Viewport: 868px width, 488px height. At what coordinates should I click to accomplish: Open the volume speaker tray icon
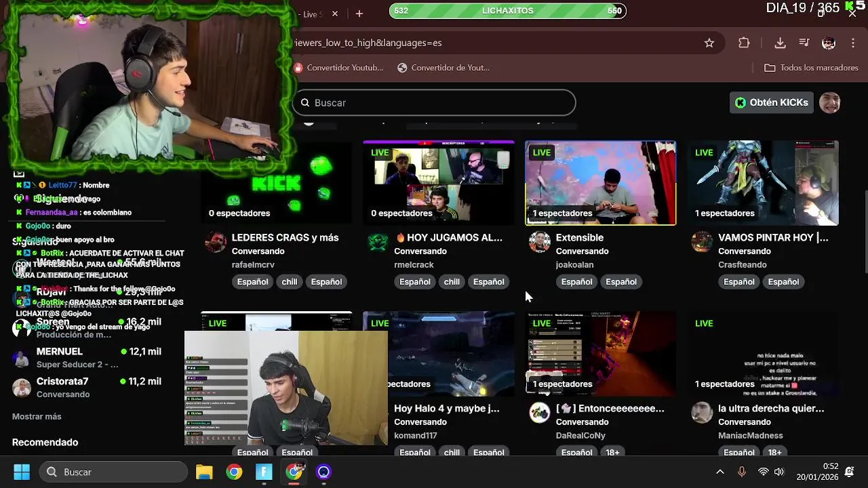[779, 472]
